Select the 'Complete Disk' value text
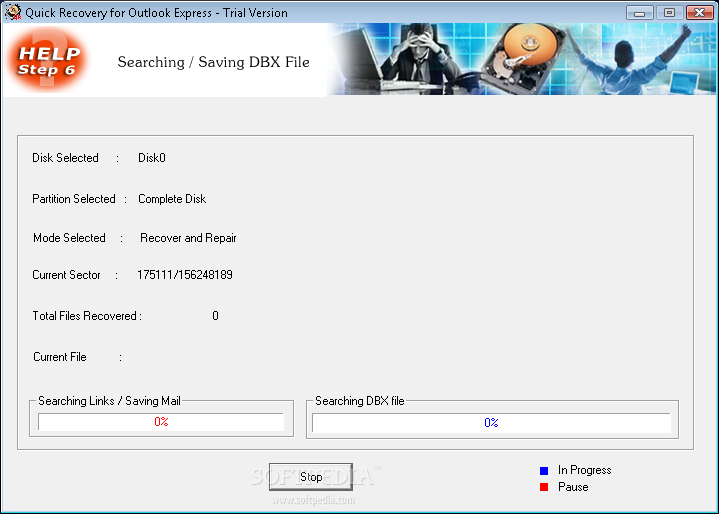The height and width of the screenshot is (514, 719). (172, 199)
